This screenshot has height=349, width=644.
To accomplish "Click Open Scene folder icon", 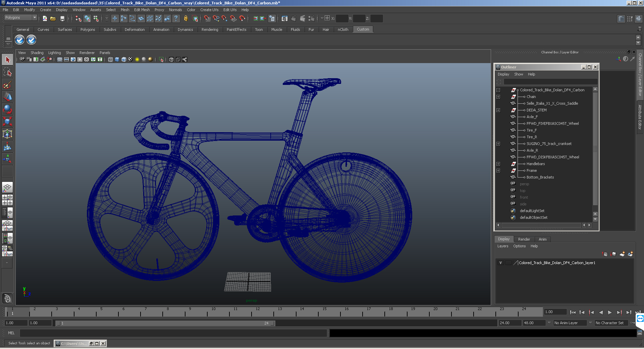I will [53, 18].
